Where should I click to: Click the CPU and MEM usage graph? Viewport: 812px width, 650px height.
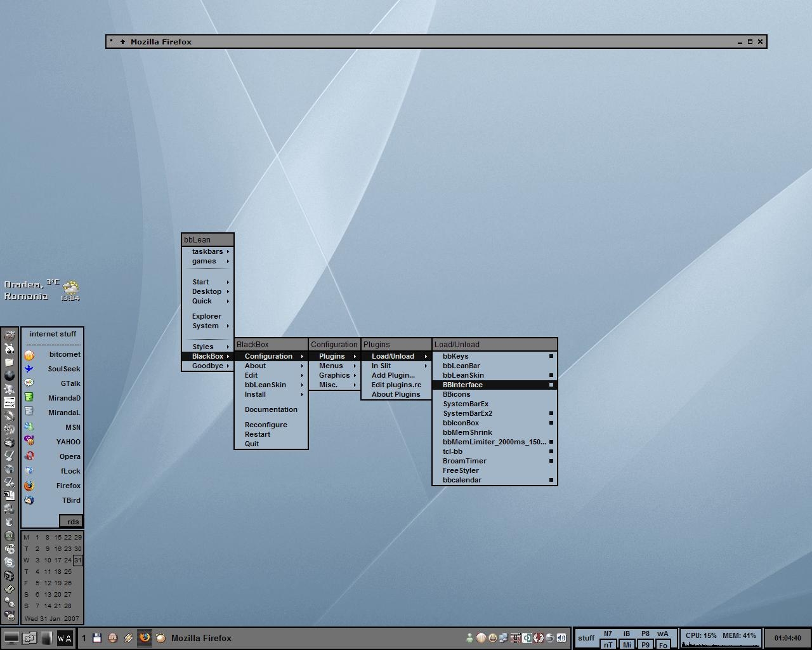[x=721, y=638]
